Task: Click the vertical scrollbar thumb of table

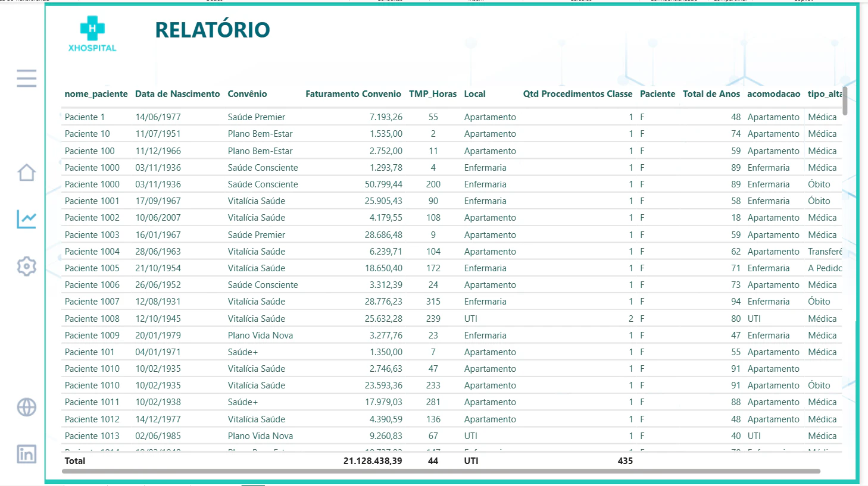Action: (x=845, y=101)
